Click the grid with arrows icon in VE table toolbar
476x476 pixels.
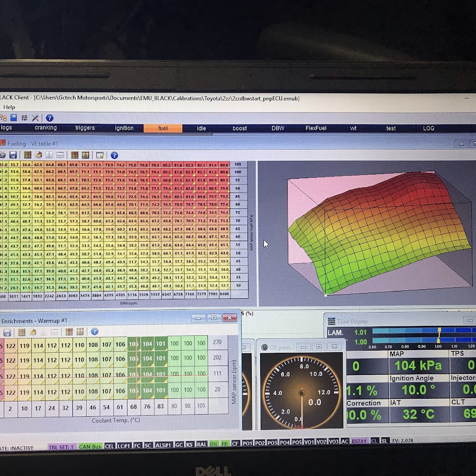coord(86,155)
